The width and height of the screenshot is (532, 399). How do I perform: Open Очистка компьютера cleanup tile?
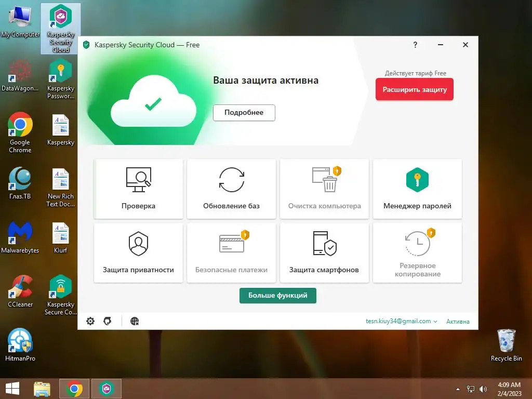click(324, 189)
